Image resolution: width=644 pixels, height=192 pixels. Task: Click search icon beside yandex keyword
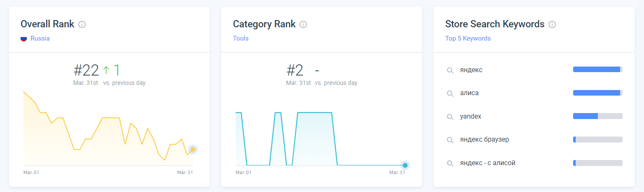tap(450, 116)
